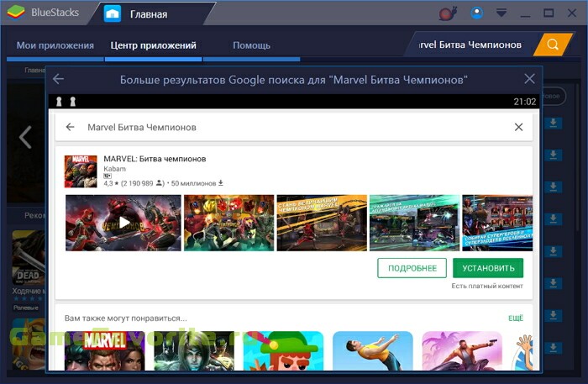Switch to Центр приложений tab
This screenshot has height=384, width=588.
point(153,45)
